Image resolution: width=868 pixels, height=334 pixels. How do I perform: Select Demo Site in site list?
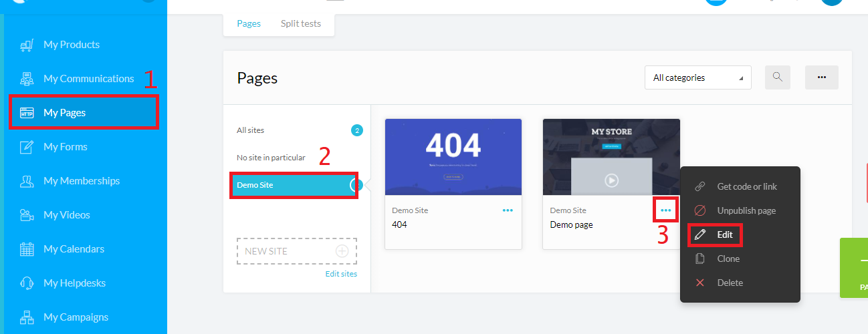tap(297, 185)
